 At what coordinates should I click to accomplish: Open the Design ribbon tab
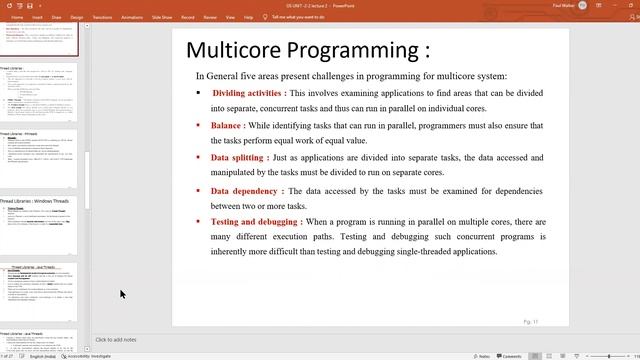click(76, 18)
